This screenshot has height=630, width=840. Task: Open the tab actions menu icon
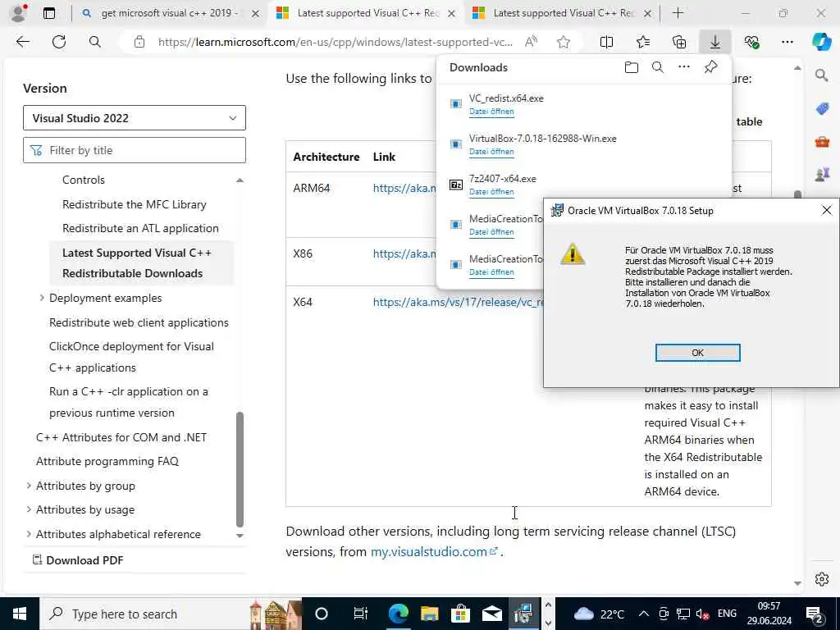click(48, 13)
